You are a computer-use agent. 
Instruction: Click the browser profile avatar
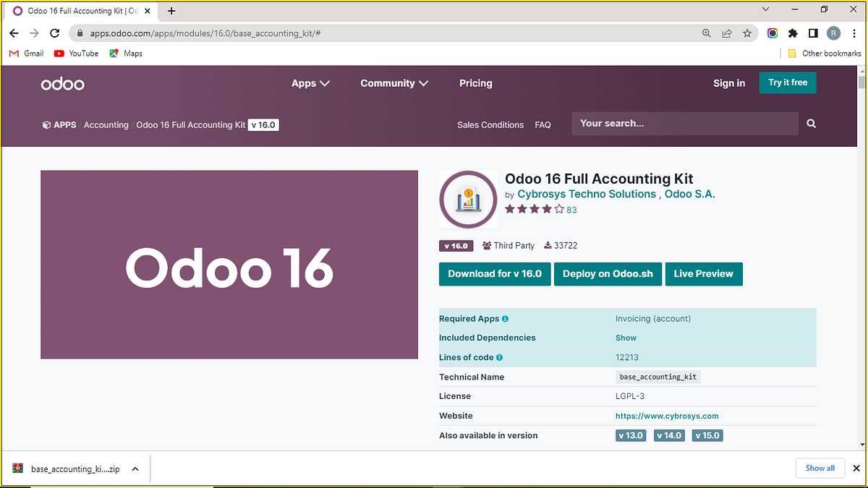(x=834, y=33)
